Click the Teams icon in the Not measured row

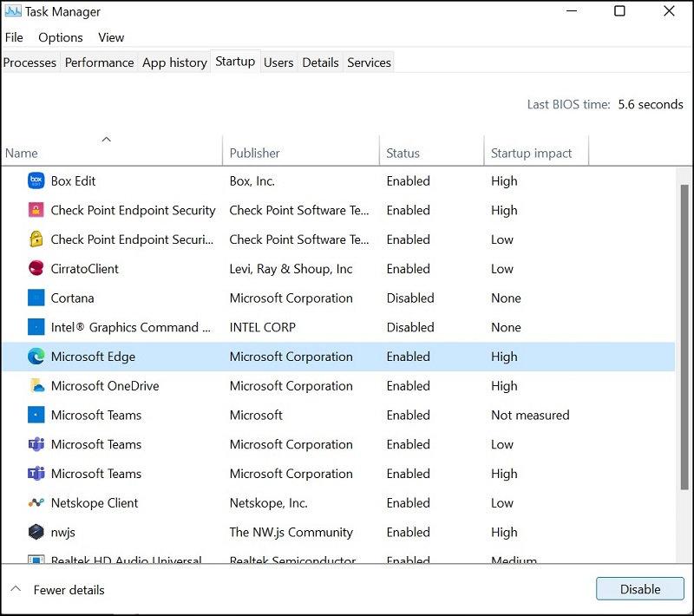click(x=36, y=415)
